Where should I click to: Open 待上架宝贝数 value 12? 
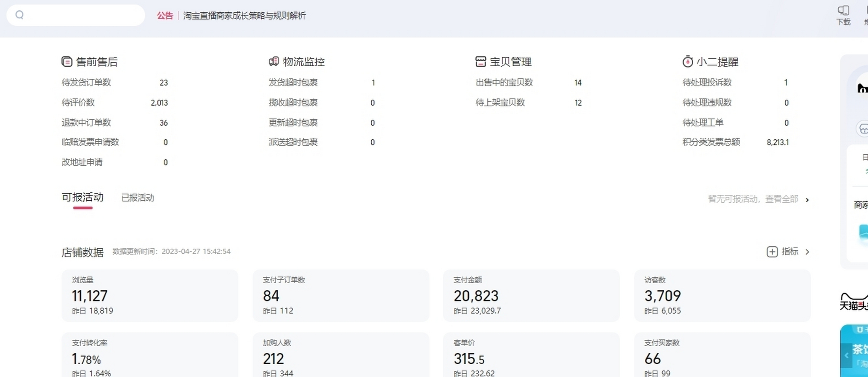click(x=578, y=103)
